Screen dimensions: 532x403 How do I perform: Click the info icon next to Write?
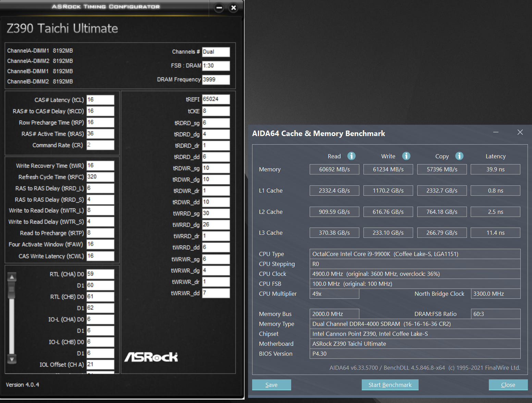coord(406,156)
